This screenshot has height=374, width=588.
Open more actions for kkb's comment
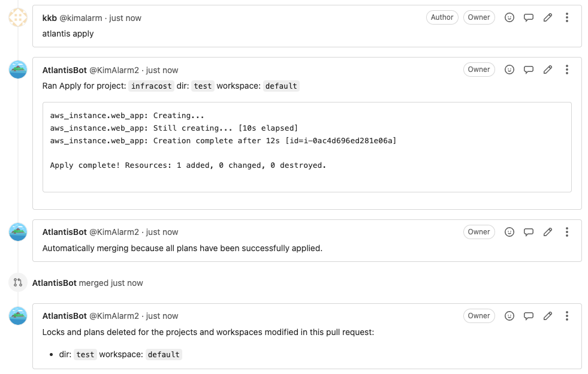[x=566, y=17]
